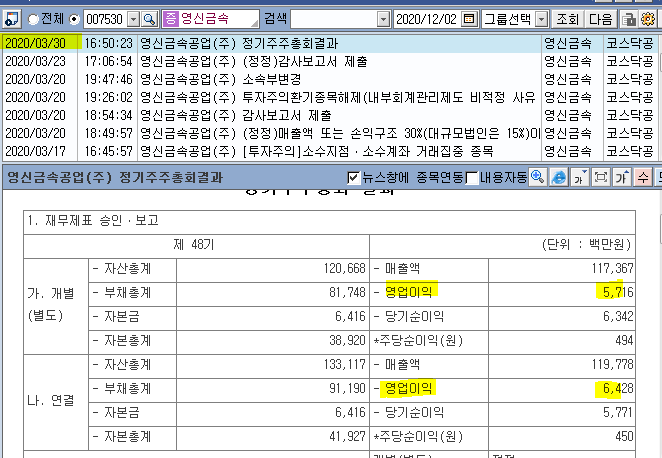662x458 pixels.
Task: Click the lock icon in toolbar
Action: click(x=629, y=19)
